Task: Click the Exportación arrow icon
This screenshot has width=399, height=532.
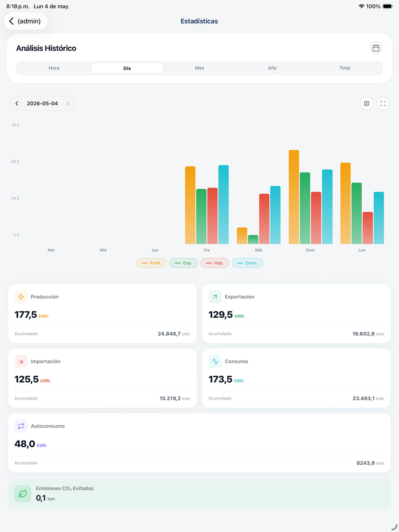Action: [x=215, y=297]
